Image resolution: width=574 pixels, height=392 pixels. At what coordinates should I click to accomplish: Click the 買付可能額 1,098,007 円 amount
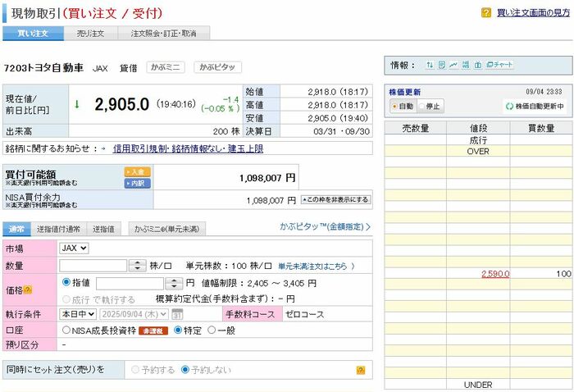coord(267,178)
